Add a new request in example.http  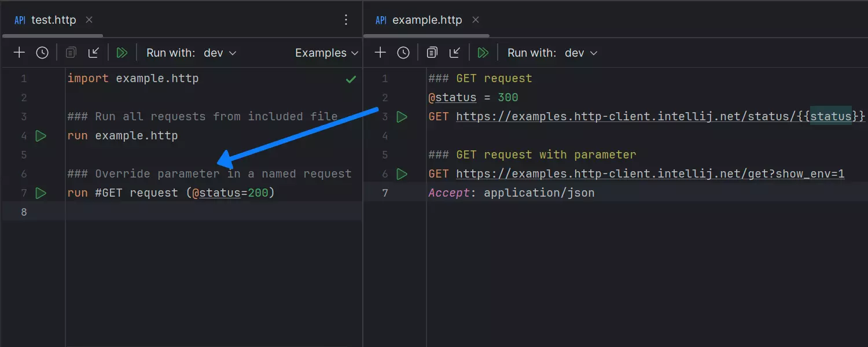pos(380,52)
